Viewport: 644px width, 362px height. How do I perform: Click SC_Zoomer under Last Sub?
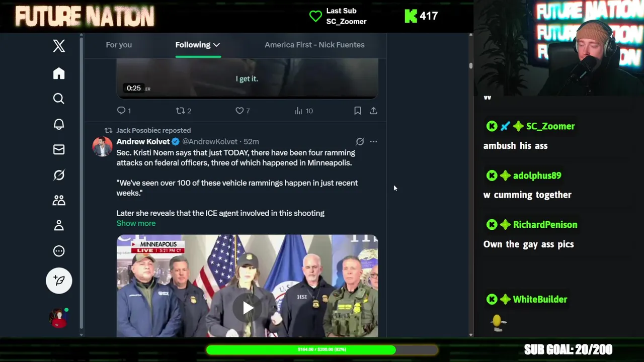coord(346,22)
